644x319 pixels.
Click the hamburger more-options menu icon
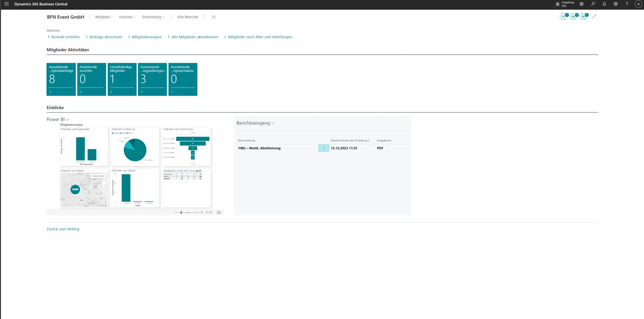click(214, 17)
